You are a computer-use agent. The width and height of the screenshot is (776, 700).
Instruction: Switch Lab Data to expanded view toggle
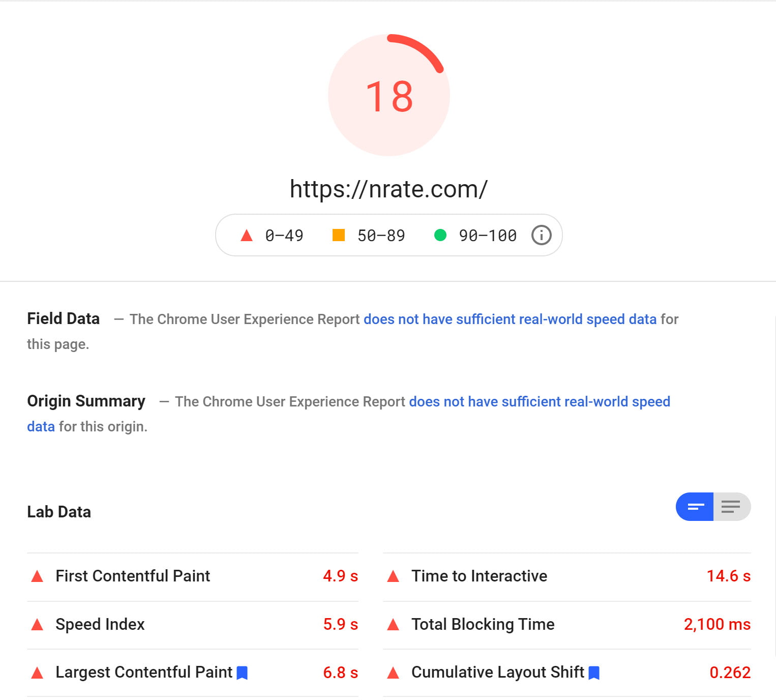tap(732, 507)
